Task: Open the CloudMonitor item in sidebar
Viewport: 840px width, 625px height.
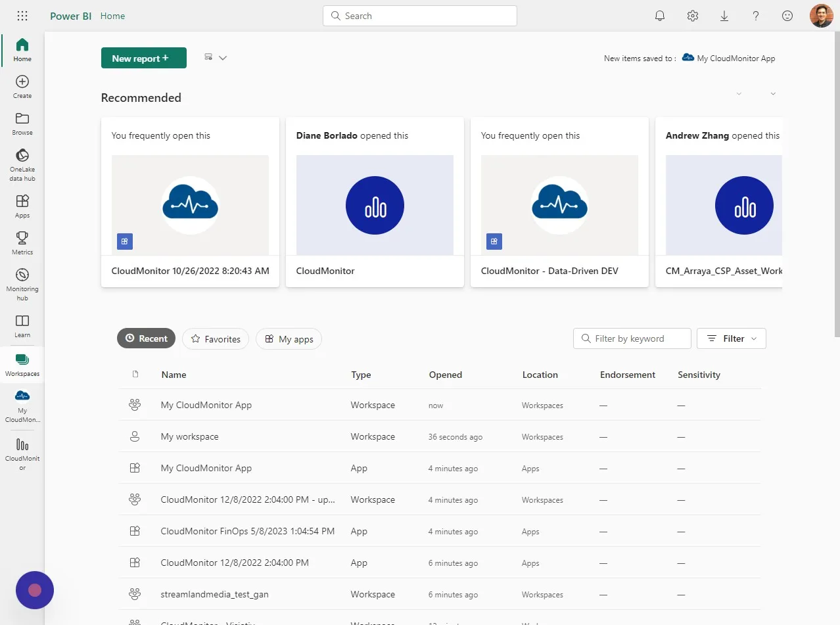Action: pyautogui.click(x=22, y=454)
